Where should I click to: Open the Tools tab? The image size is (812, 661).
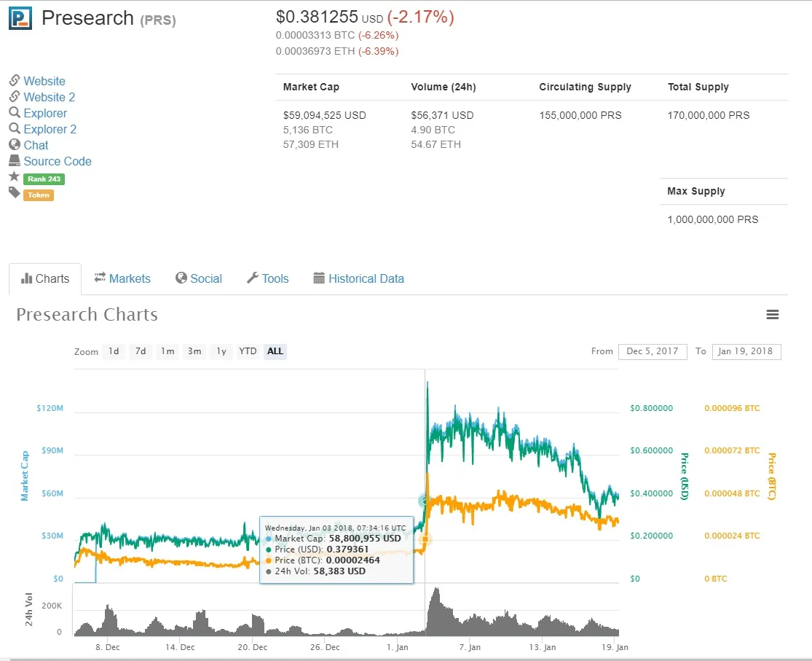[268, 279]
